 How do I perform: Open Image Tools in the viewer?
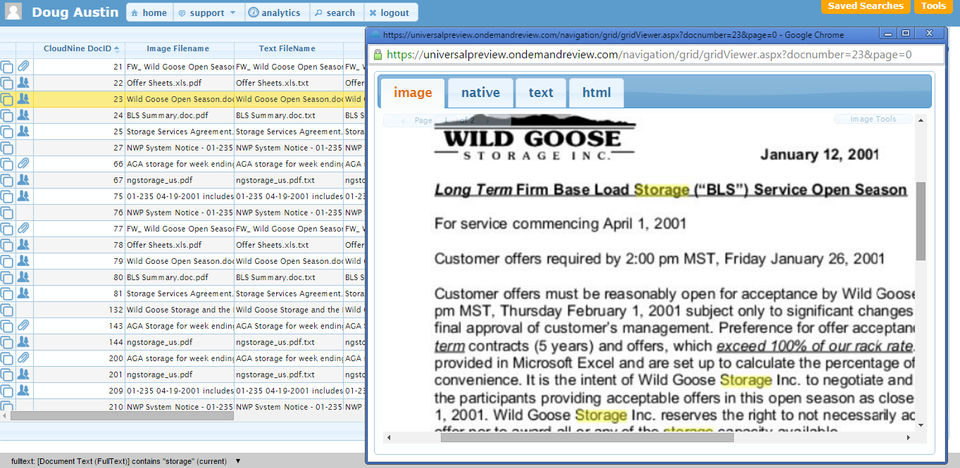873,119
